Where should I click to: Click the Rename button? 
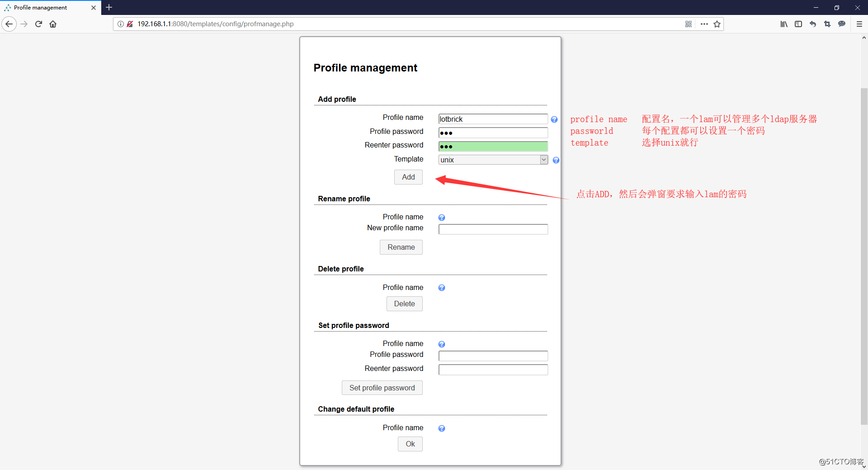pos(401,247)
